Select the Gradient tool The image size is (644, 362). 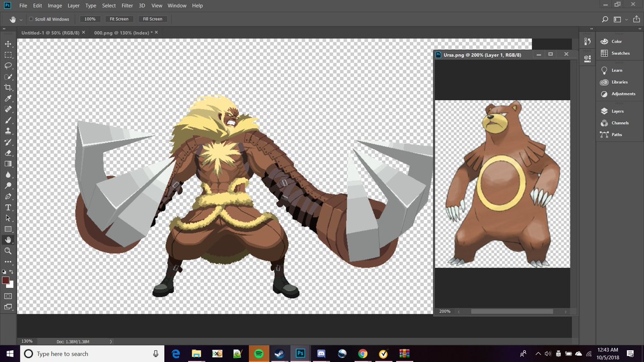pyautogui.click(x=8, y=164)
